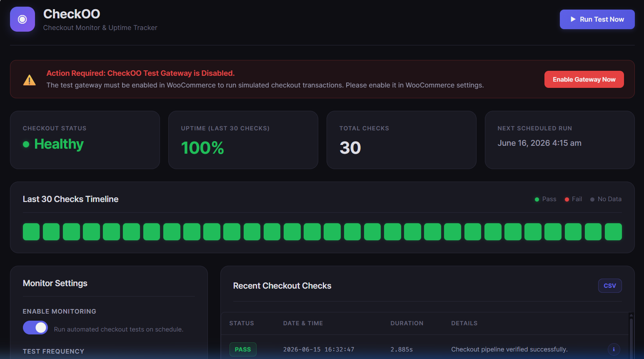
Task: Click the 100% uptime value
Action: click(x=202, y=148)
